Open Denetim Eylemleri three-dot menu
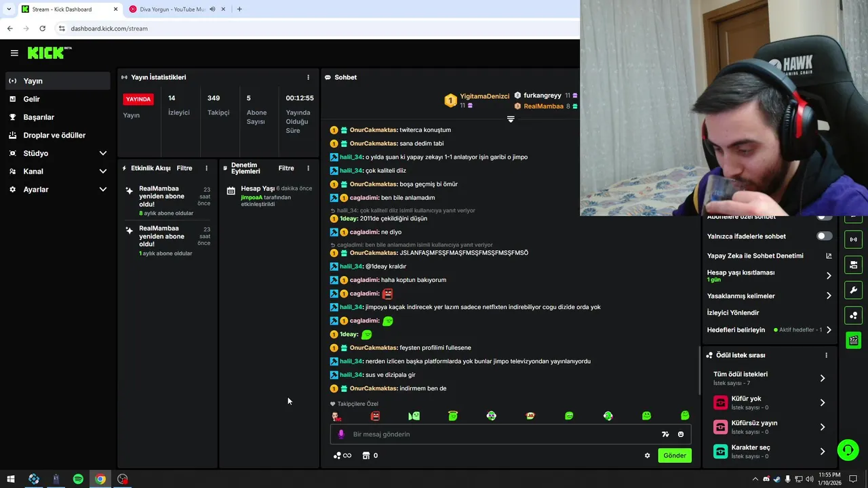The image size is (868, 488). click(308, 168)
